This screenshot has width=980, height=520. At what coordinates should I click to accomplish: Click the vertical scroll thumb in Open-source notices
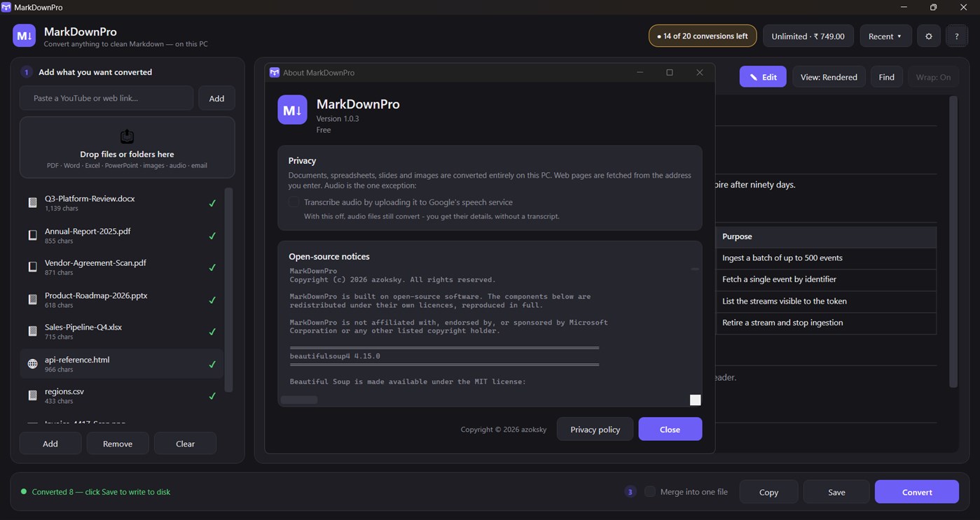695,269
